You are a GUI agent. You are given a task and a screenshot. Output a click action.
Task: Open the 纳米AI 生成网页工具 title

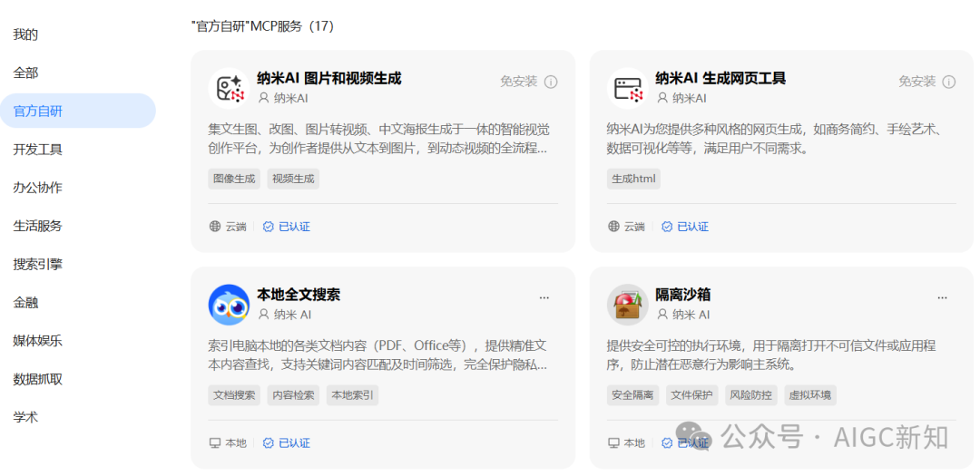pyautogui.click(x=720, y=78)
